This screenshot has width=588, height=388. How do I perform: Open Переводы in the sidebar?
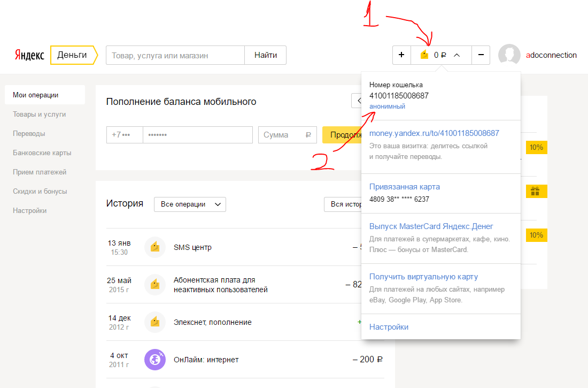point(29,133)
